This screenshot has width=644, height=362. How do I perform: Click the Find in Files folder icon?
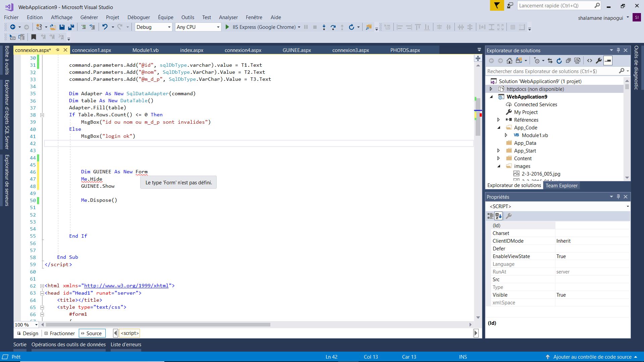click(369, 27)
